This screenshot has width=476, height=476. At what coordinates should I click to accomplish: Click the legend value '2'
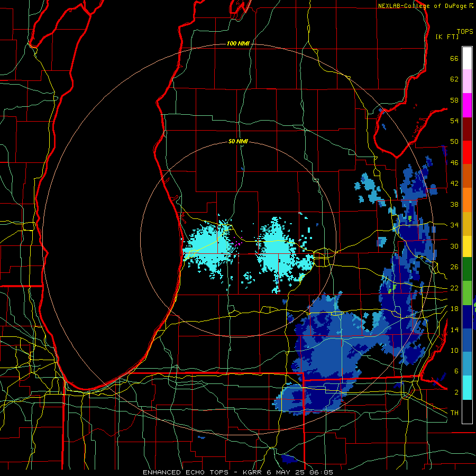(x=456, y=392)
